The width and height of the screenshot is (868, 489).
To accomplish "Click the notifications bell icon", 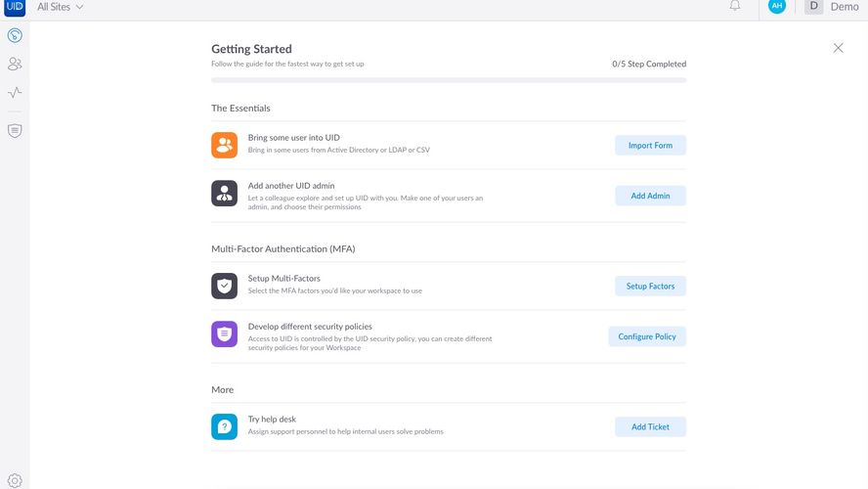I will pos(735,6).
